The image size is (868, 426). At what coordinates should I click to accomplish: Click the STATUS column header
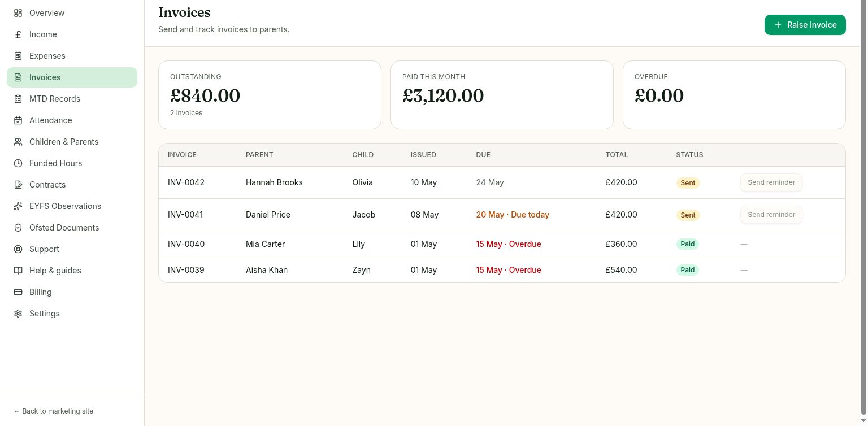pos(689,155)
